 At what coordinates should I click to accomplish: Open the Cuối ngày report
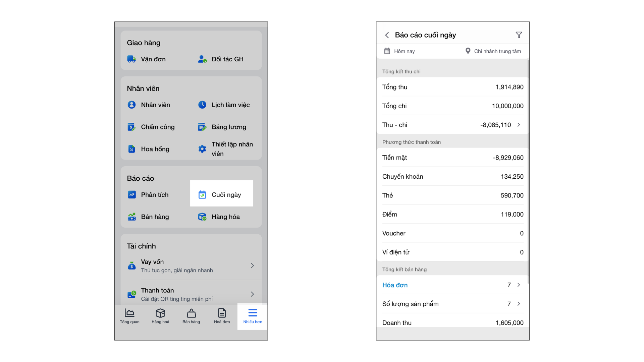click(x=221, y=195)
